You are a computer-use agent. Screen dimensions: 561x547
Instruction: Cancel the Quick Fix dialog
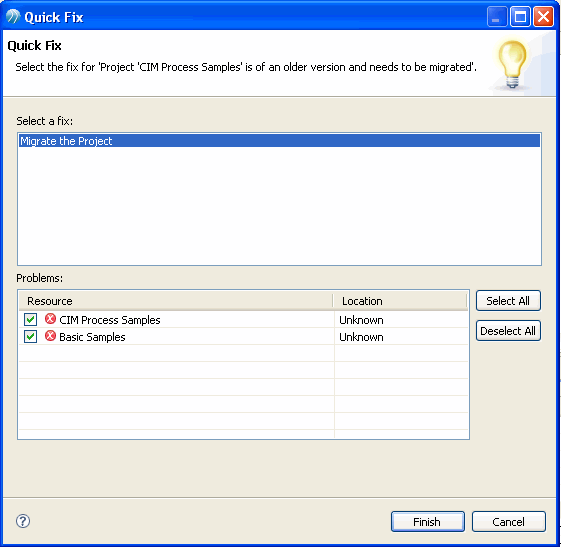coord(508,522)
